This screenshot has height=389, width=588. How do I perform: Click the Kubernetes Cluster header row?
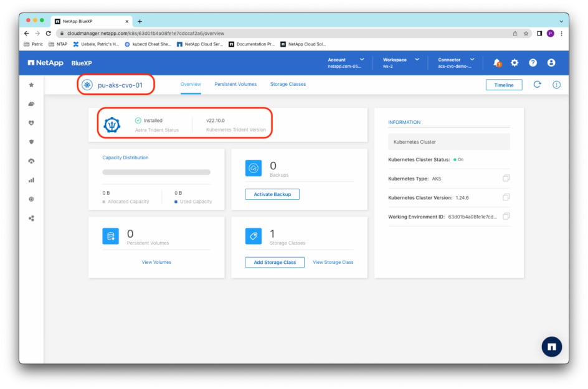[449, 142]
